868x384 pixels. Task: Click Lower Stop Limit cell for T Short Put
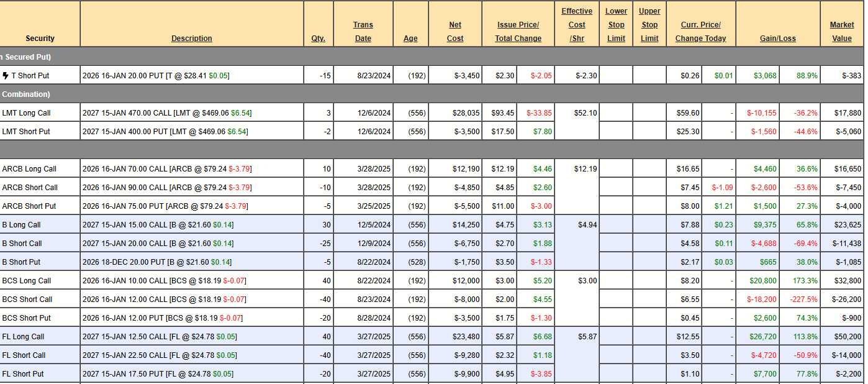pos(616,76)
